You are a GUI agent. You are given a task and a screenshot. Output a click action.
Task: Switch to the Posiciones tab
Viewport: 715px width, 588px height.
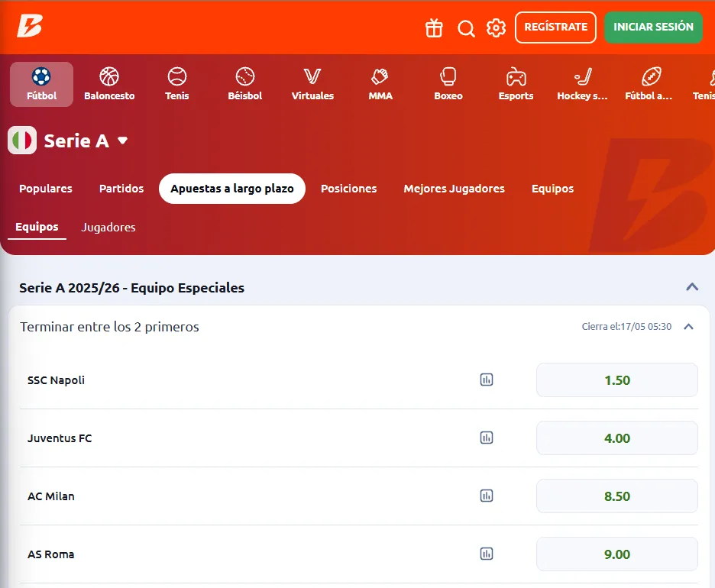point(348,189)
